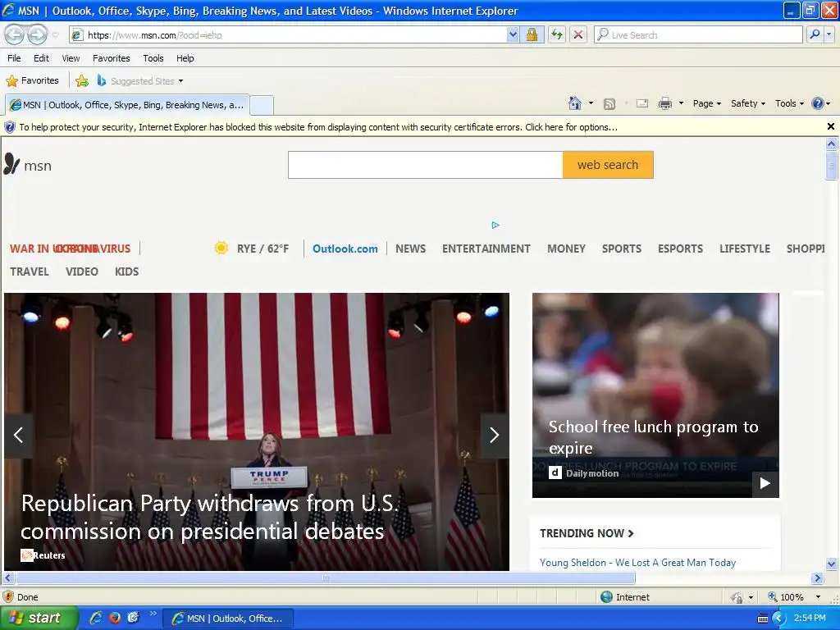Open the MONEY navigation link
Screen dimensions: 840x630
566,249
